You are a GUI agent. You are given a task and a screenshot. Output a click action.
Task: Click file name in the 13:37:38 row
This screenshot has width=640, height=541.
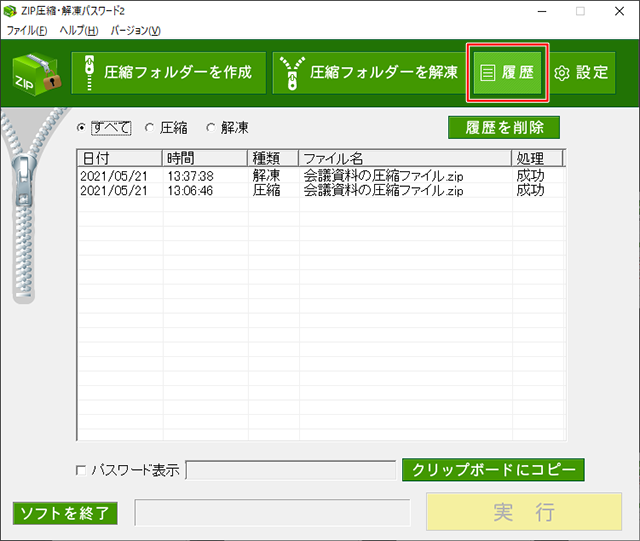383,176
